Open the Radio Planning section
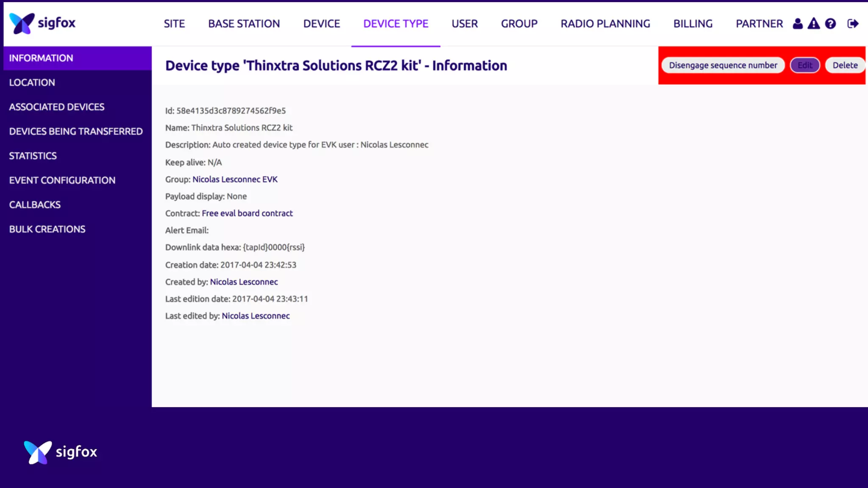 605,24
